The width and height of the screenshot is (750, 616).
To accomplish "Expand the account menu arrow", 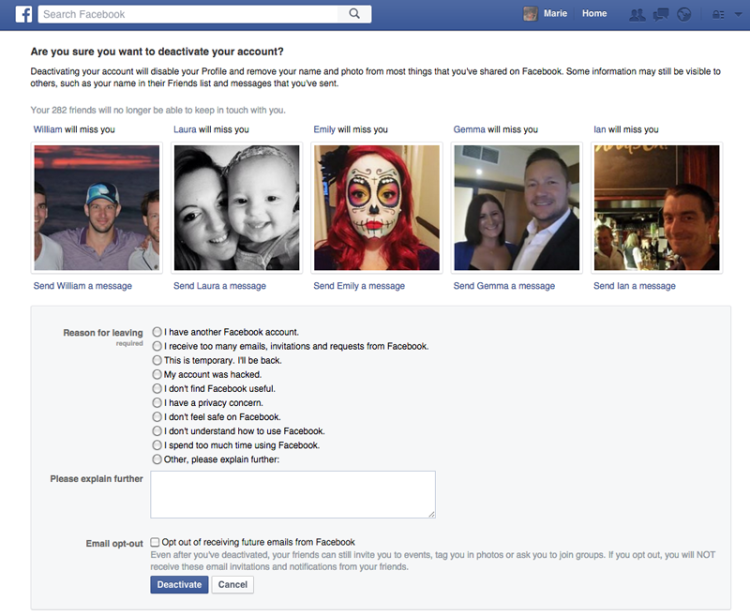I will pos(738,14).
